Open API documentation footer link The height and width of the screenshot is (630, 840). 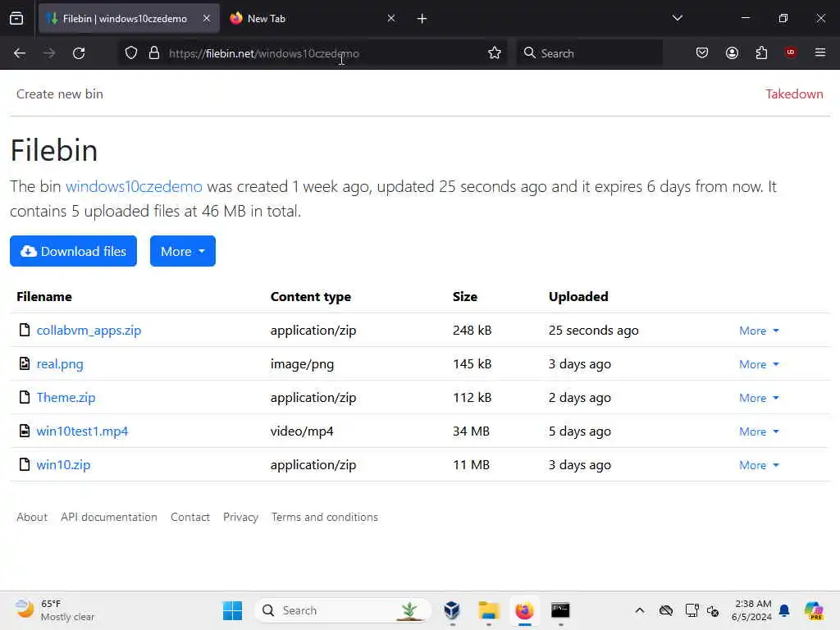[109, 517]
